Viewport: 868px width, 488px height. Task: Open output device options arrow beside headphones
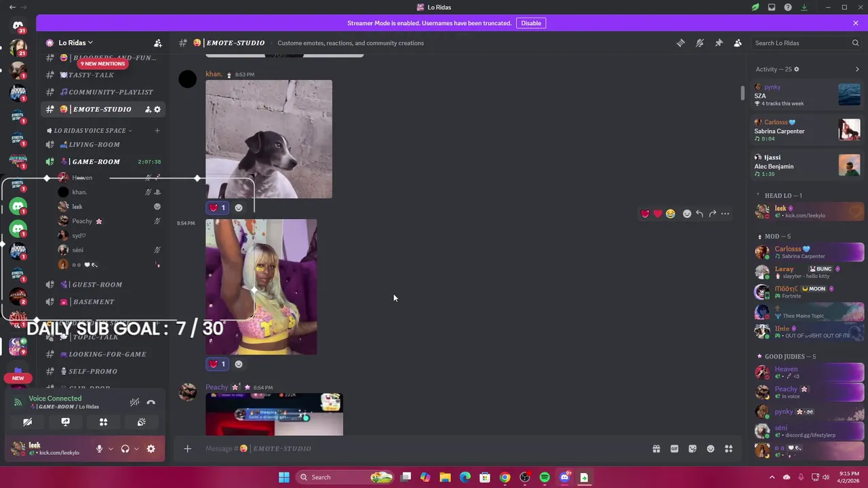click(x=136, y=449)
